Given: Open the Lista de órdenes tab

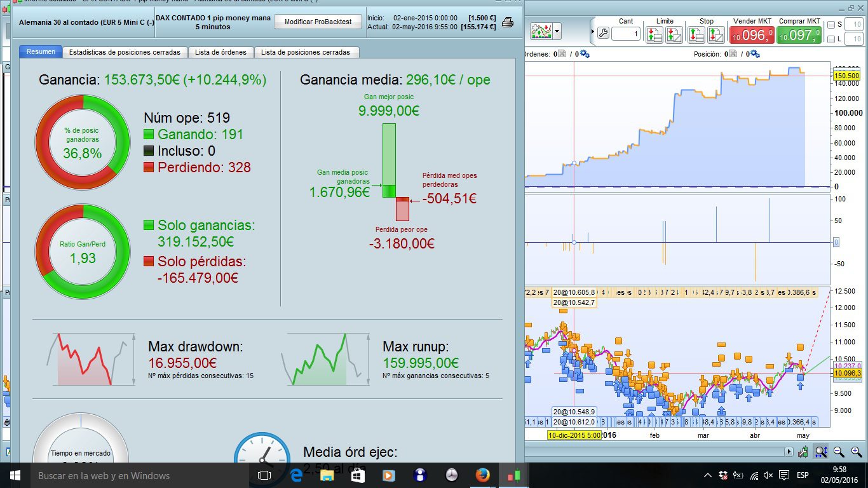Looking at the screenshot, I should [x=220, y=52].
